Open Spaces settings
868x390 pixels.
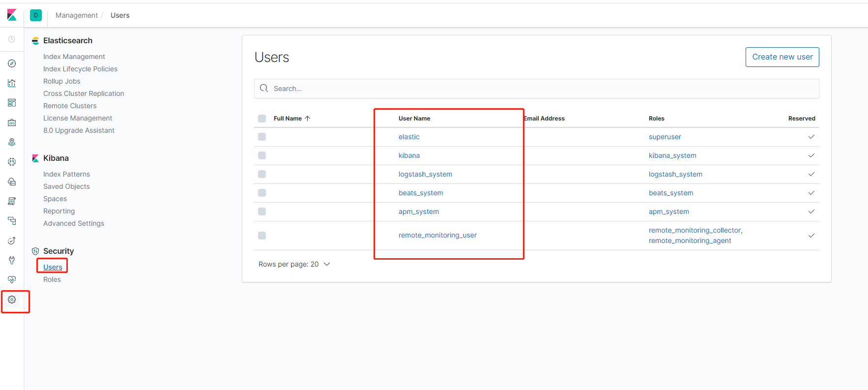[x=55, y=199]
